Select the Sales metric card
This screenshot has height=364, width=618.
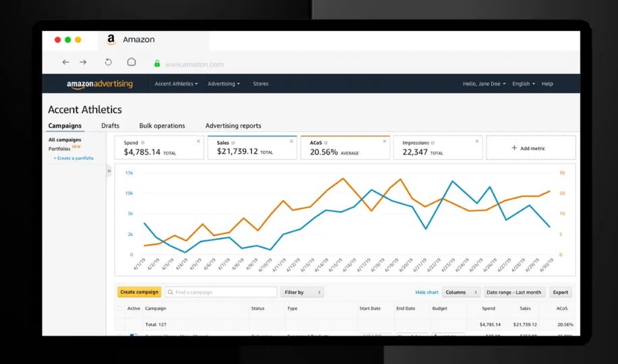point(252,148)
